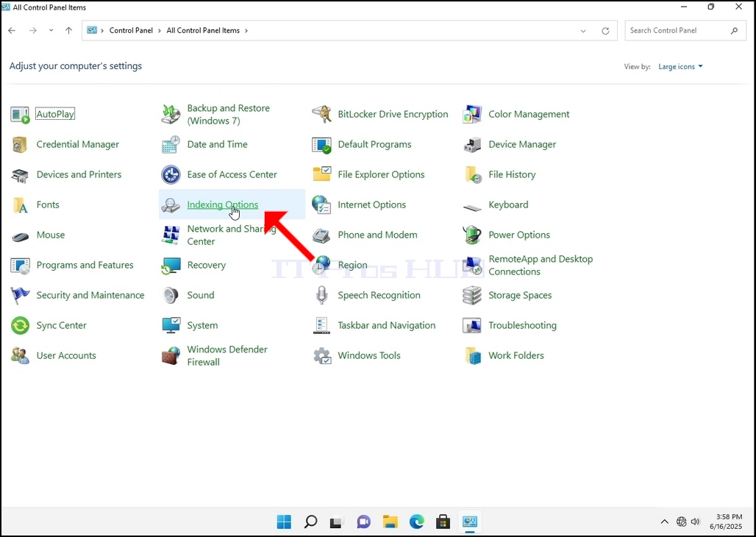Image resolution: width=756 pixels, height=537 pixels.
Task: Open Device Manager icon
Action: point(472,144)
